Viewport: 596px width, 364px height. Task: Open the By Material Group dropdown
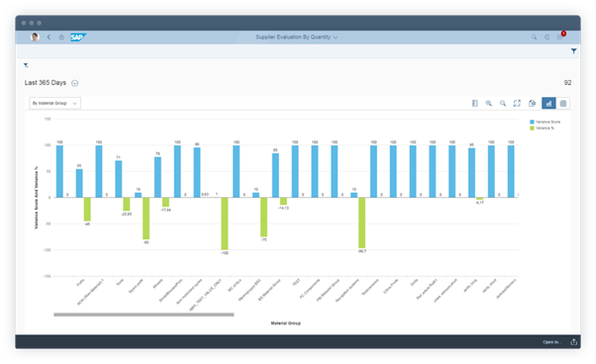point(55,103)
